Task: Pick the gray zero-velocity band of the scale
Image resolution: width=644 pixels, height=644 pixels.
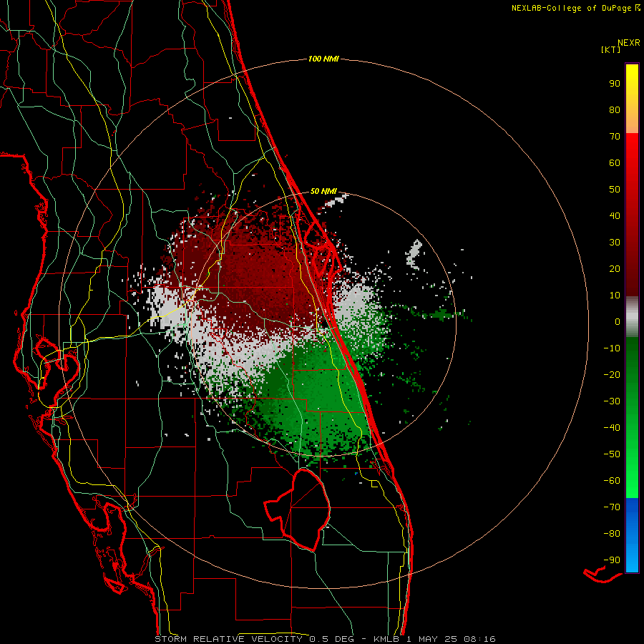Action: [632, 317]
